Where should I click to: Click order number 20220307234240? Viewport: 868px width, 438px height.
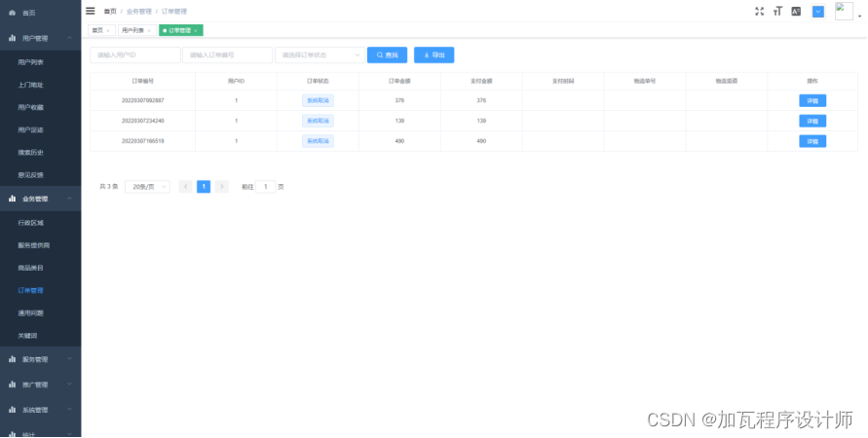tap(143, 121)
